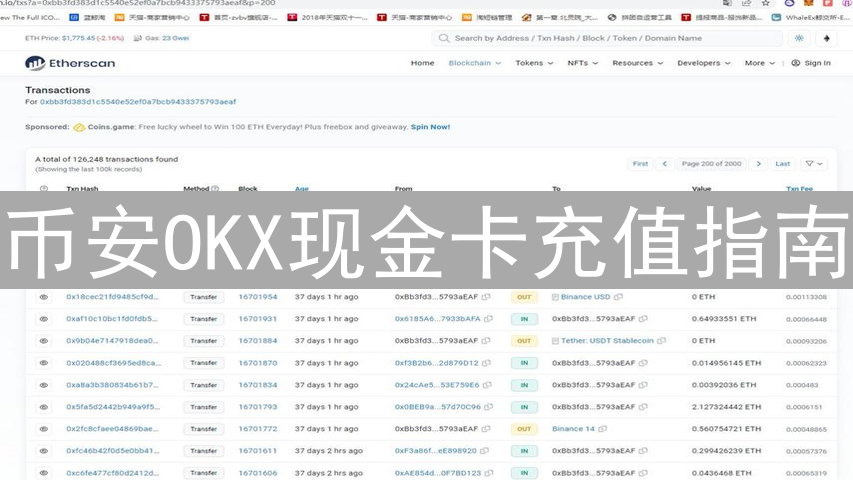The height and width of the screenshot is (480, 853).
Task: Click the search magnifier icon
Action: click(x=444, y=38)
